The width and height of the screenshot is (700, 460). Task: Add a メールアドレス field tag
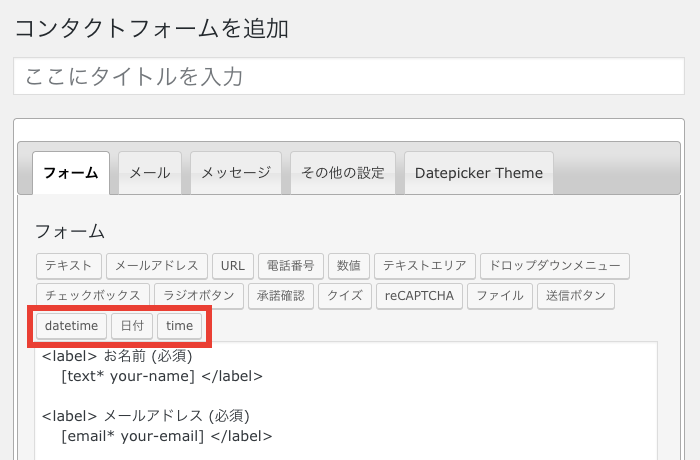pos(157,266)
